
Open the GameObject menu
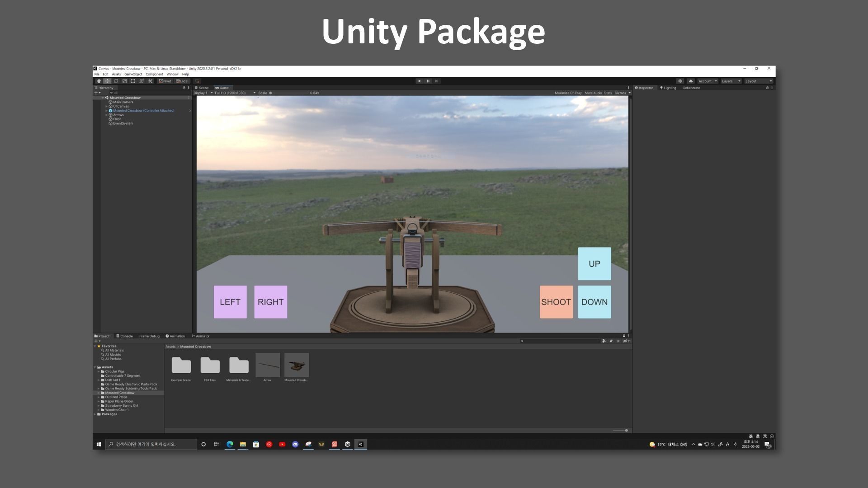(x=133, y=74)
